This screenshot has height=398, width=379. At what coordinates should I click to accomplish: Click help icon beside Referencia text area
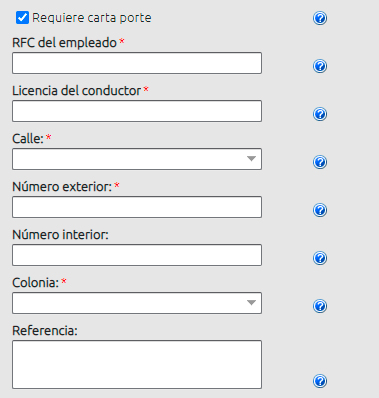click(320, 381)
